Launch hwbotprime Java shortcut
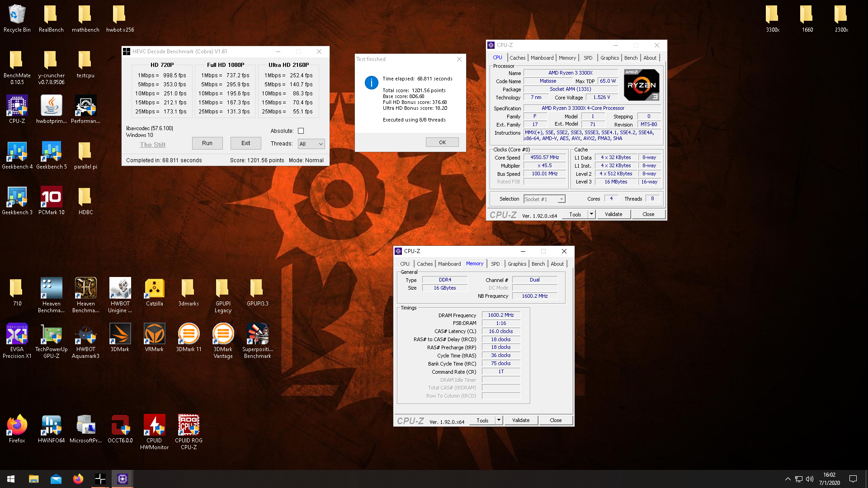The image size is (868, 488). 51,109
